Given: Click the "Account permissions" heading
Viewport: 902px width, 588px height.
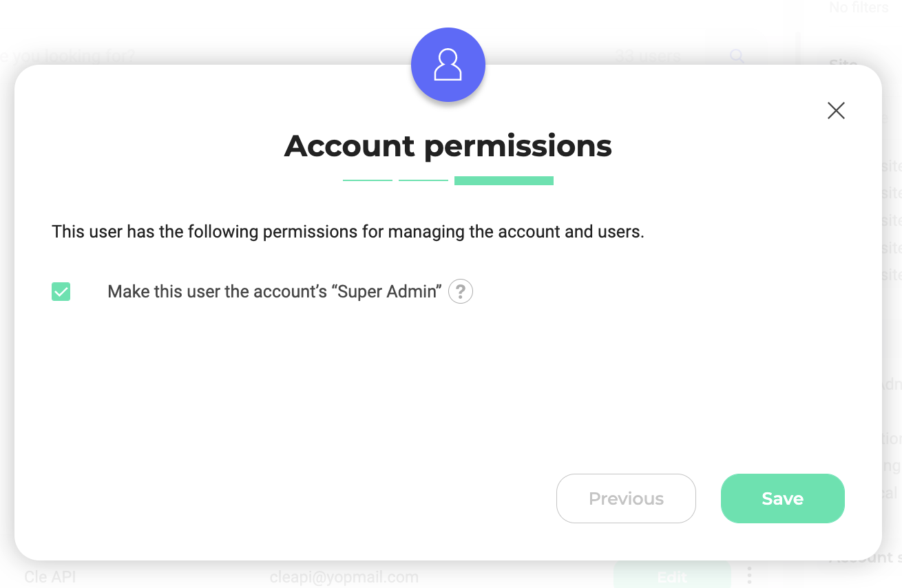Looking at the screenshot, I should [448, 146].
